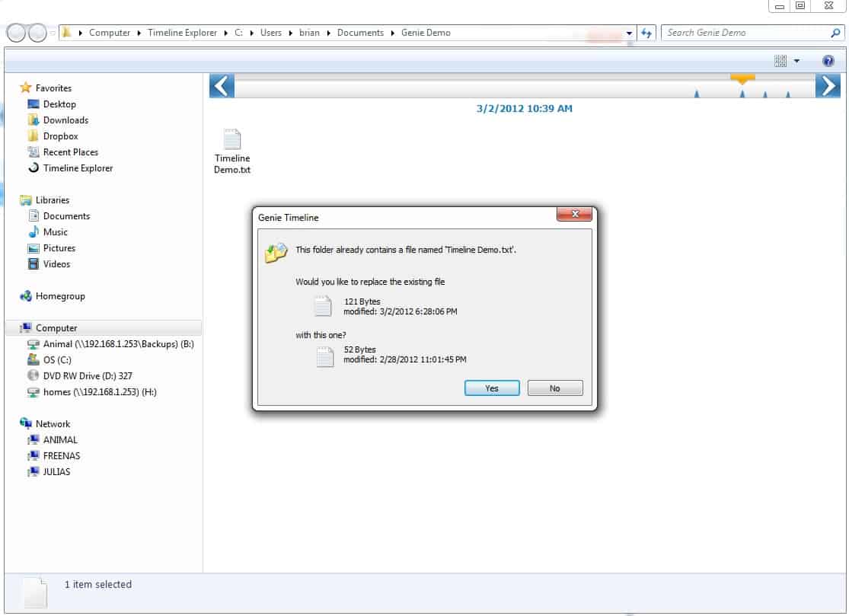The height and width of the screenshot is (616, 849).
Task: Click No to keep the existing file
Action: pyautogui.click(x=555, y=388)
